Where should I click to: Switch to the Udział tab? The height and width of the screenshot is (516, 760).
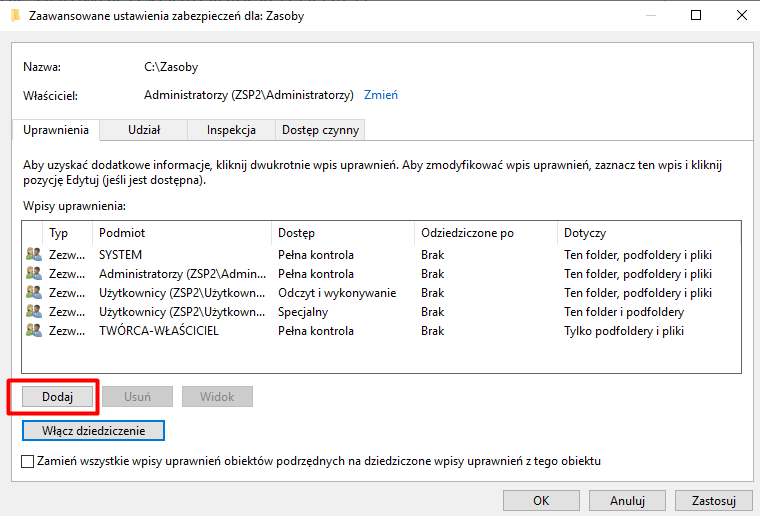coord(144,130)
